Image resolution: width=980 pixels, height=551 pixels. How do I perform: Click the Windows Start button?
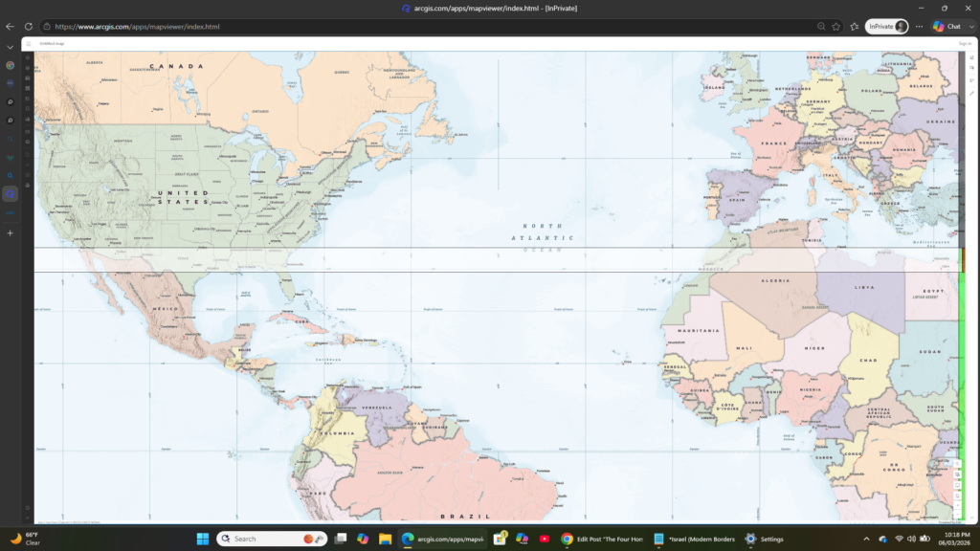pos(203,539)
